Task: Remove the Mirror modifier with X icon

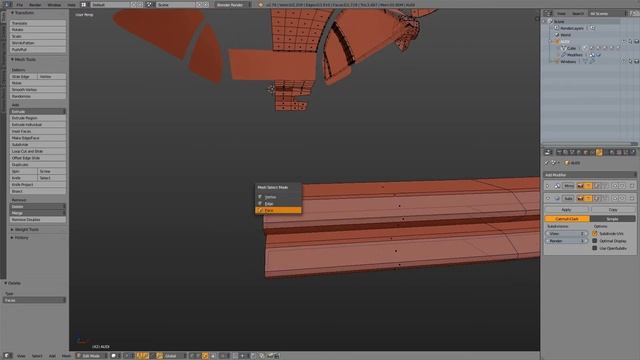Action: tap(632, 186)
